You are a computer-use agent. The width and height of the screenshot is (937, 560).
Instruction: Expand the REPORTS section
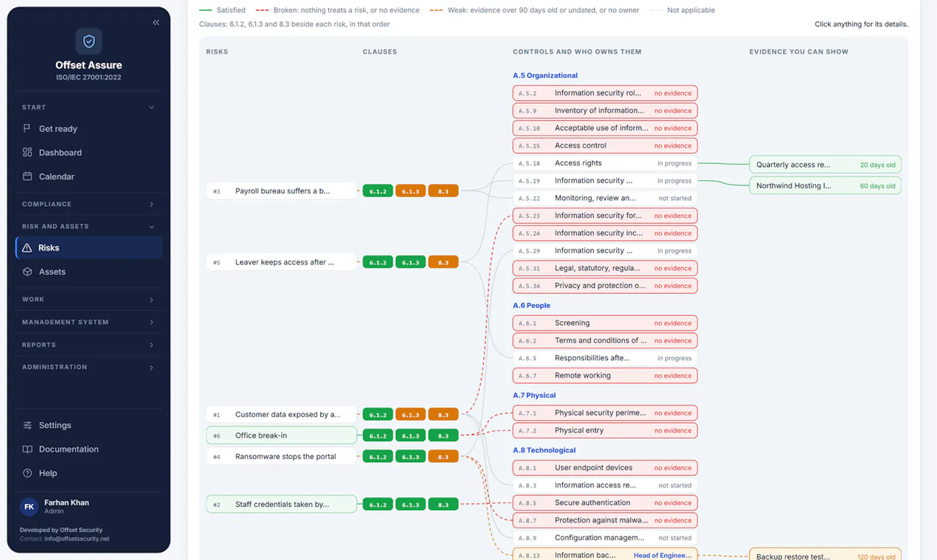pos(88,345)
